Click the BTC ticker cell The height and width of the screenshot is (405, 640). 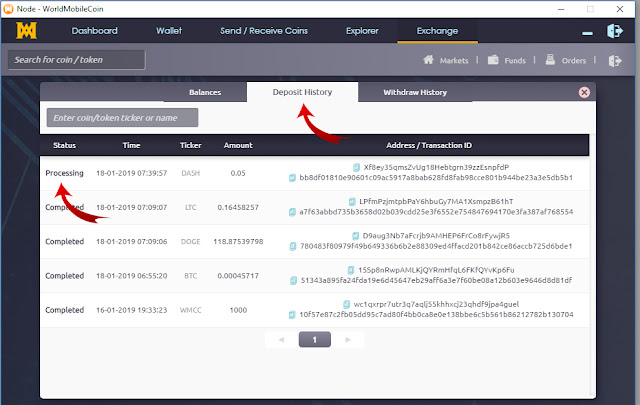(x=191, y=276)
